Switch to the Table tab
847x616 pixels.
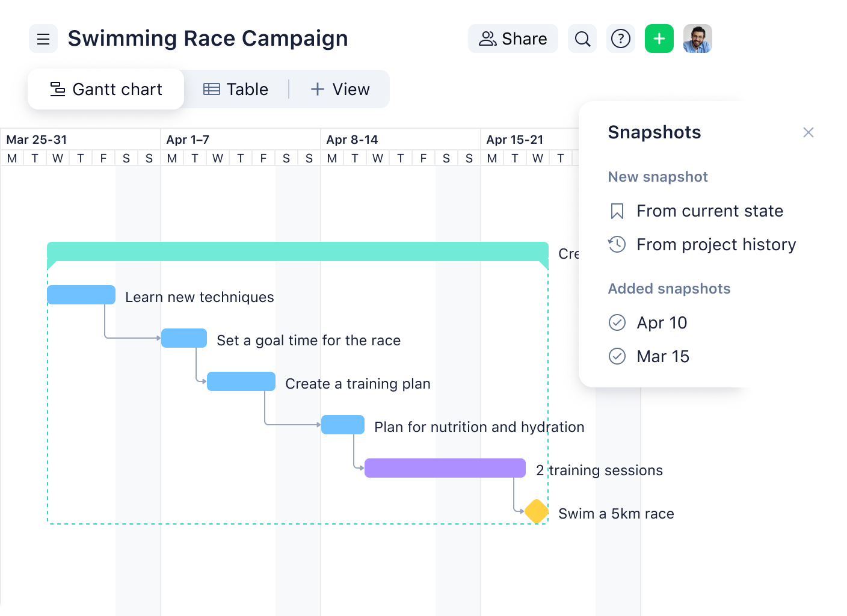[x=236, y=89]
